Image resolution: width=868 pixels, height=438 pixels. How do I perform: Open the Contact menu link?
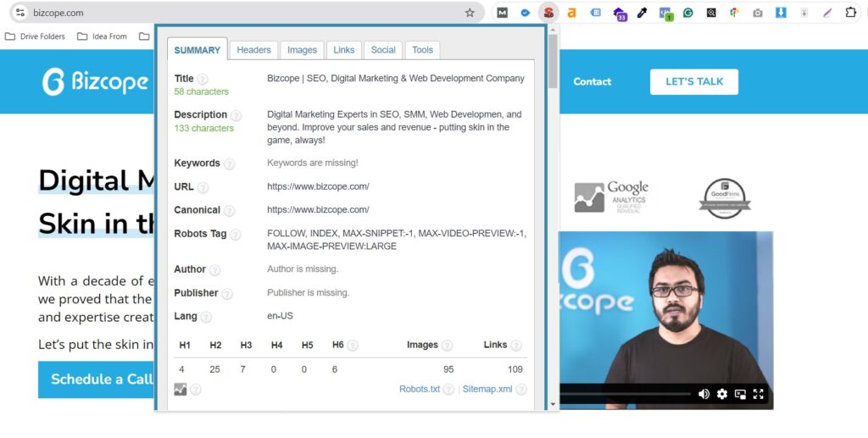click(593, 82)
